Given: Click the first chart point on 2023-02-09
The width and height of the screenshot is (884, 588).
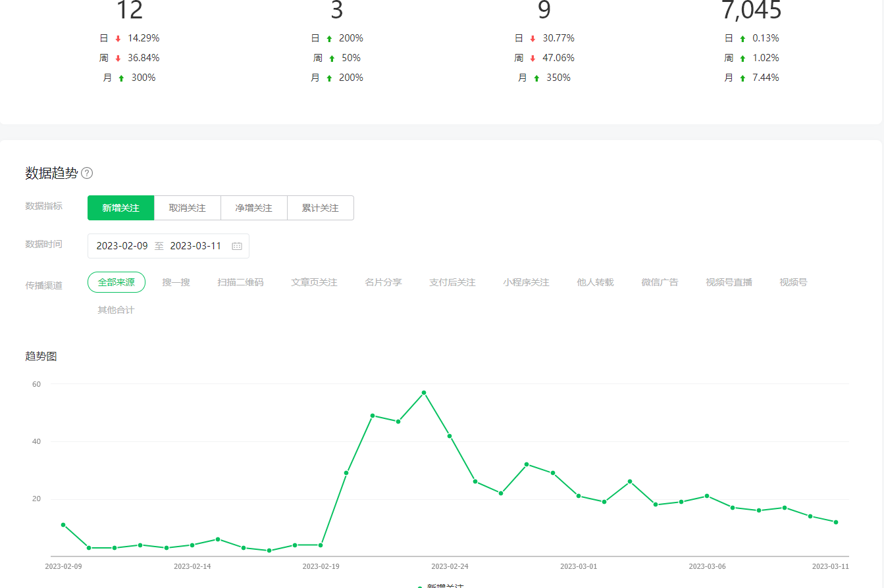Looking at the screenshot, I should [63, 525].
